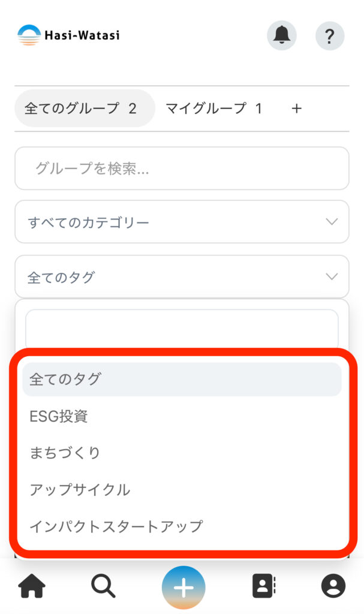Click the tag filter text box
Screen dimensions: 364x614
[182, 328]
